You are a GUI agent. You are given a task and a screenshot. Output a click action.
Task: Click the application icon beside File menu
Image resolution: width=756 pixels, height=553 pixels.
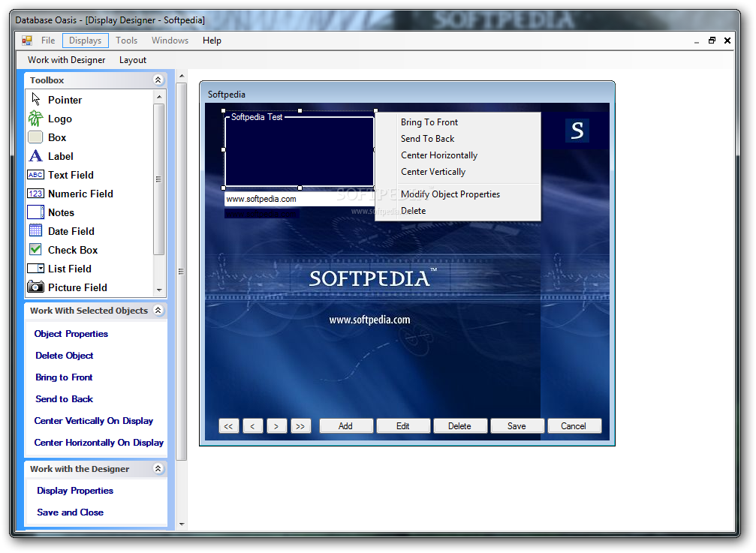coord(27,41)
